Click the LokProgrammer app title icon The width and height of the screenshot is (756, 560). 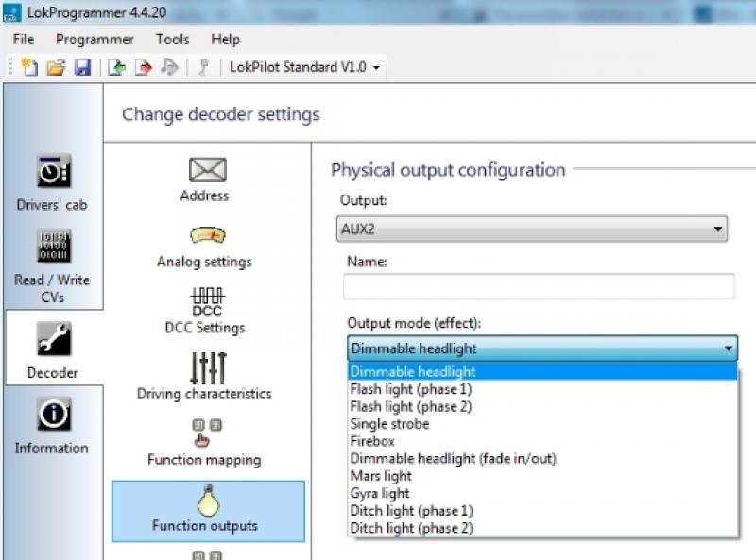(11, 12)
